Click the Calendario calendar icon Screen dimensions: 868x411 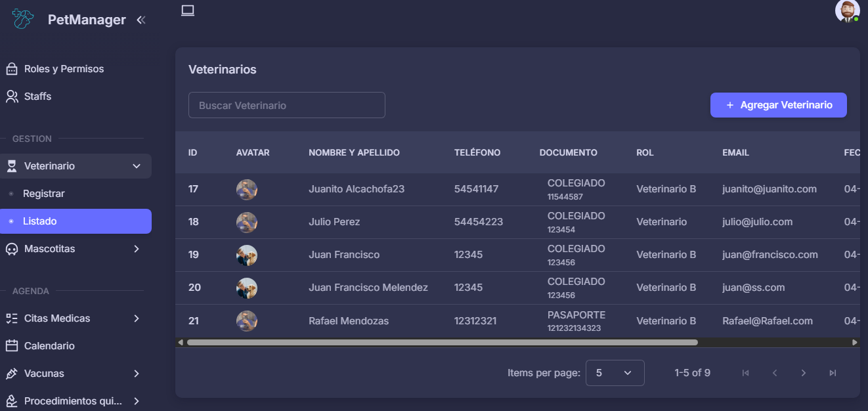coord(12,346)
